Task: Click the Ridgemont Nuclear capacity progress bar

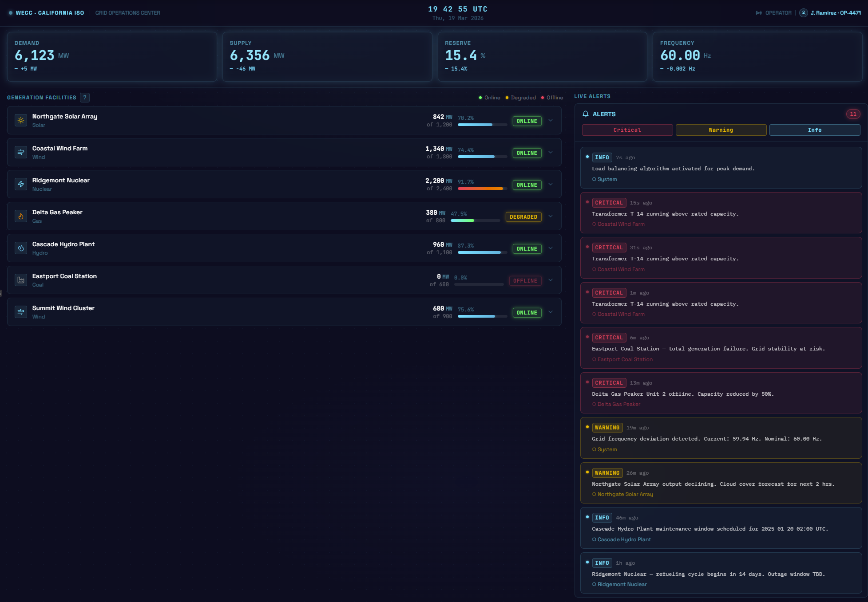Action: tap(482, 189)
